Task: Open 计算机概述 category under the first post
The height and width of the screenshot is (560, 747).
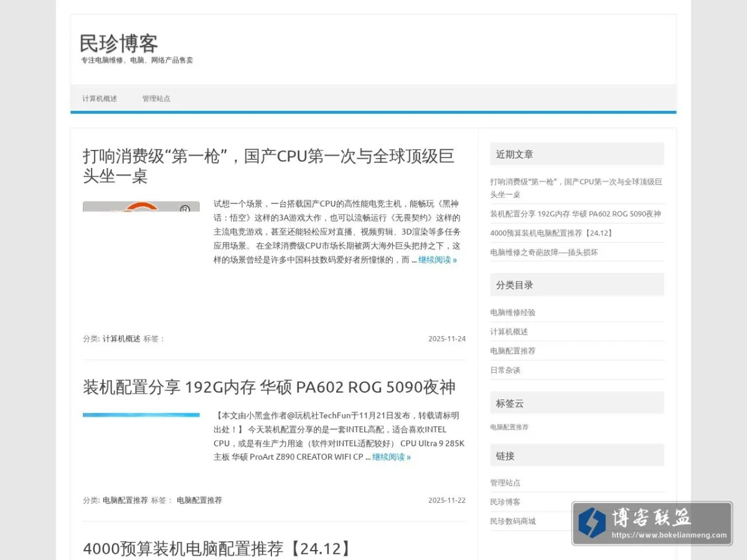Action: 121,339
